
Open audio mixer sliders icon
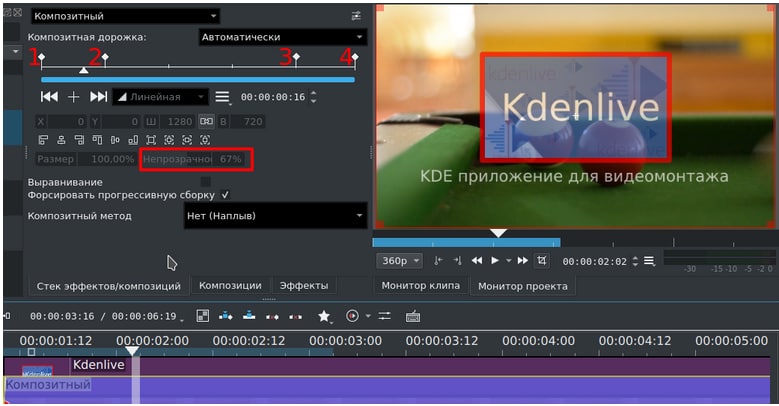(385, 316)
